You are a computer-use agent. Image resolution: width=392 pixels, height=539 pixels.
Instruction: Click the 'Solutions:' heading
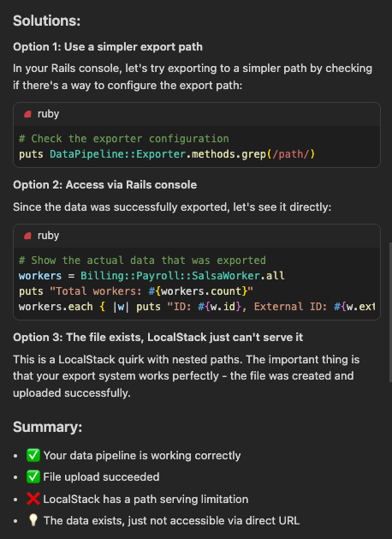(47, 21)
